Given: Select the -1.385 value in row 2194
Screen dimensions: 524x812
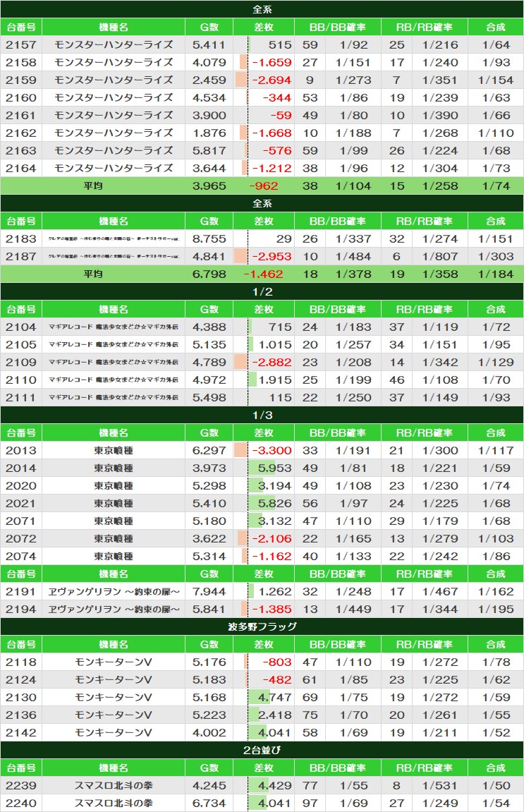Looking at the screenshot, I should (272, 609).
